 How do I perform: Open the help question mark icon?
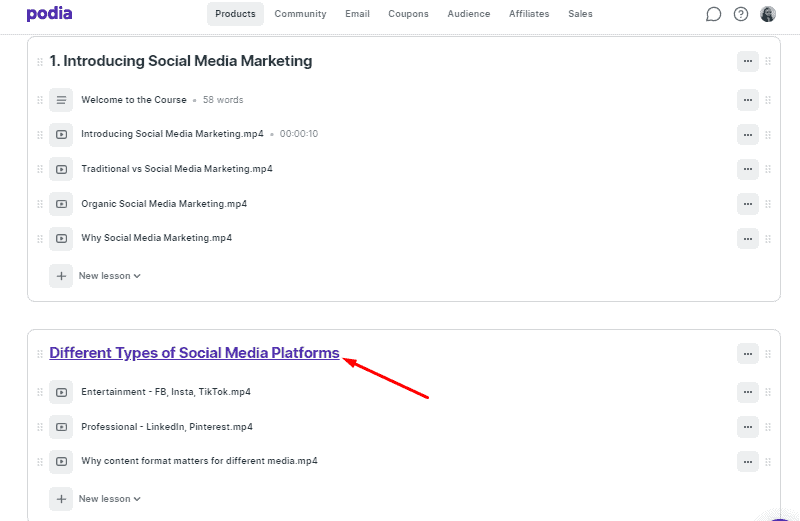[741, 14]
